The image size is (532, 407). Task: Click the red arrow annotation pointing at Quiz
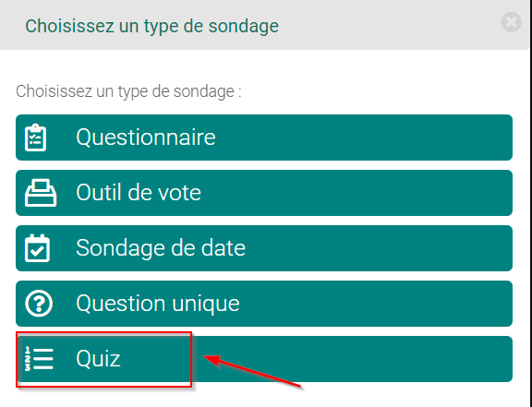[x=252, y=370]
